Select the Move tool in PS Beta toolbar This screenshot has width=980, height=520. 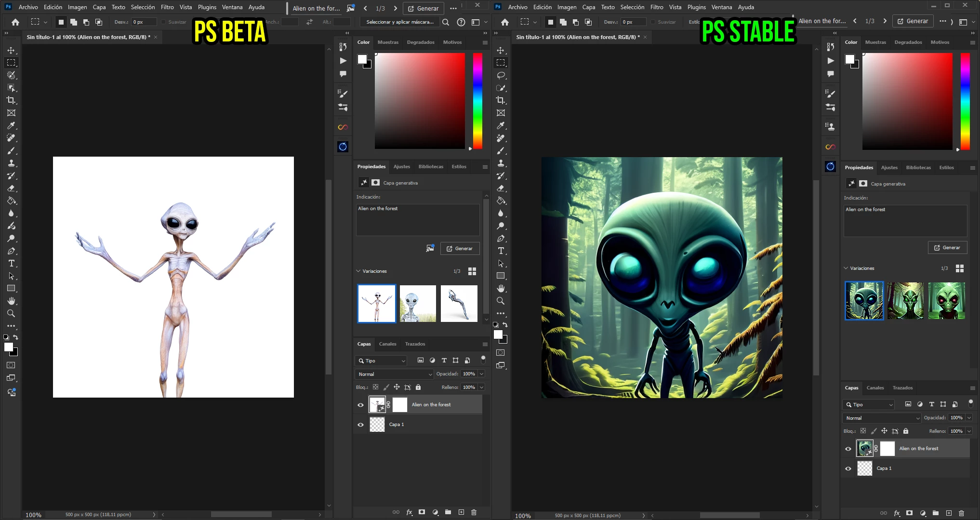click(x=11, y=50)
